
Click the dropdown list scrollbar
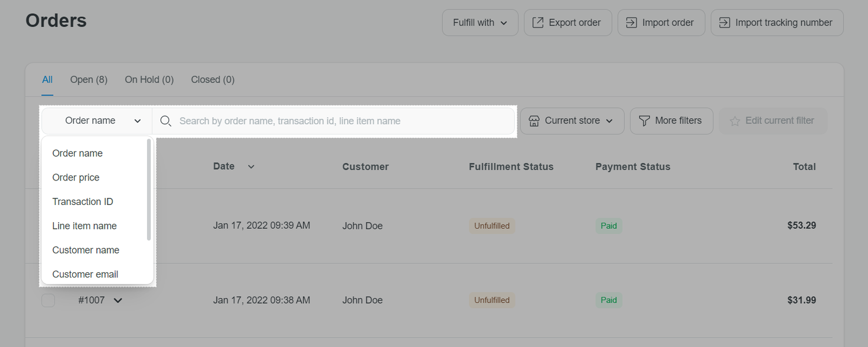coord(149,189)
